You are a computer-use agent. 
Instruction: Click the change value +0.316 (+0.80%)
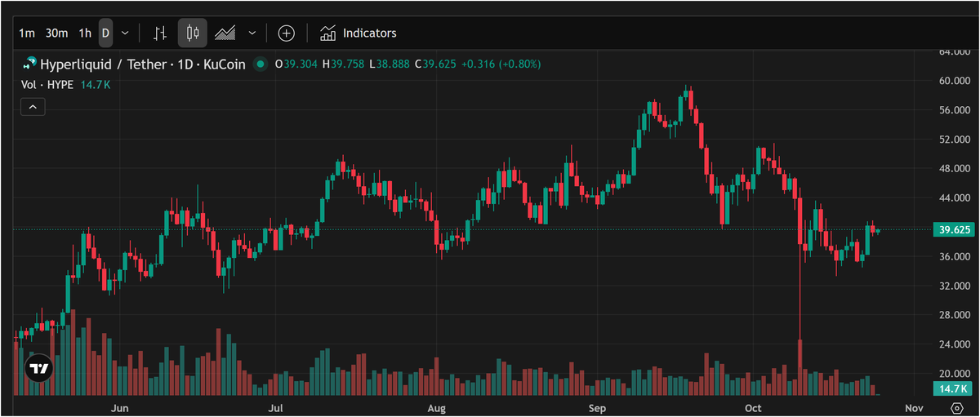[501, 64]
